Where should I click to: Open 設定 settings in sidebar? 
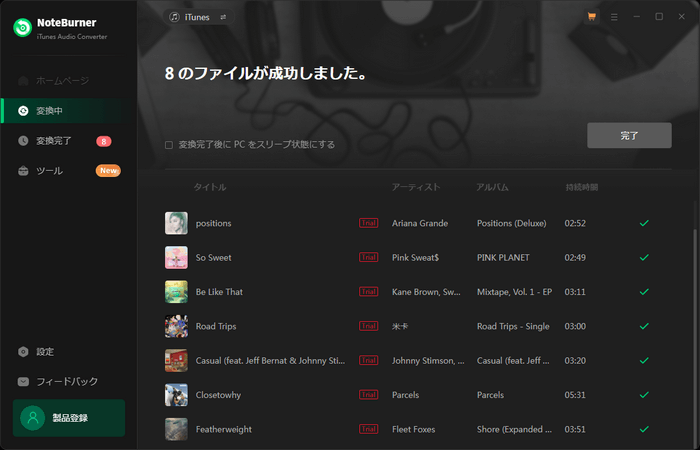[x=36, y=352]
